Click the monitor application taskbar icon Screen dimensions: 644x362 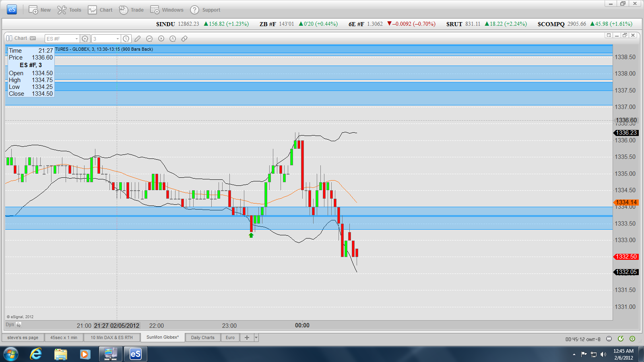pyautogui.click(x=110, y=354)
